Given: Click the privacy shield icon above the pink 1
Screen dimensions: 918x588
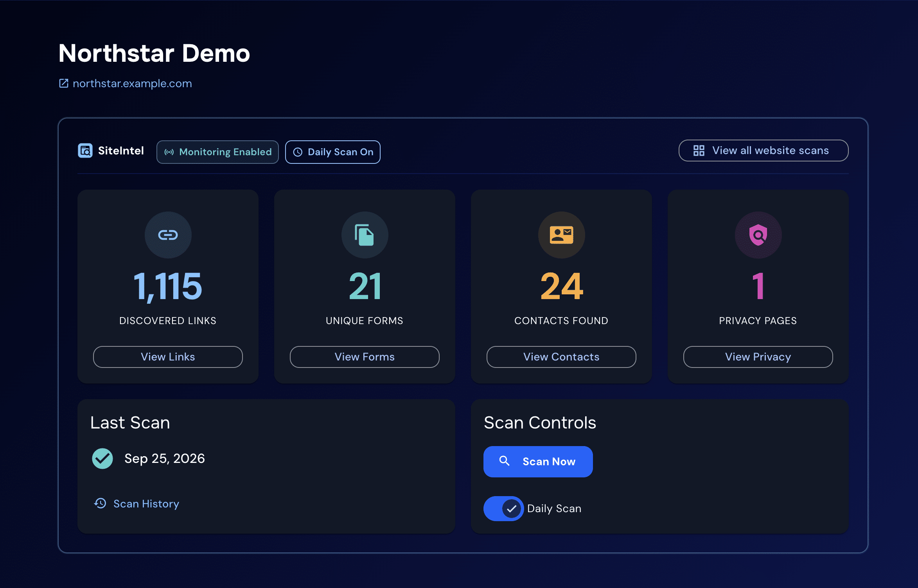Looking at the screenshot, I should pyautogui.click(x=758, y=235).
